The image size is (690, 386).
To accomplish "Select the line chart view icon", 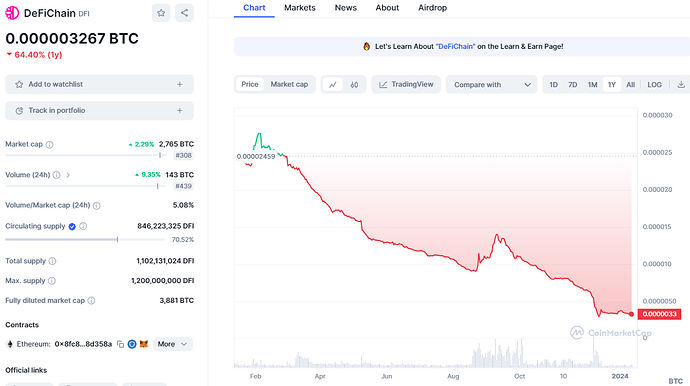I will pyautogui.click(x=333, y=85).
